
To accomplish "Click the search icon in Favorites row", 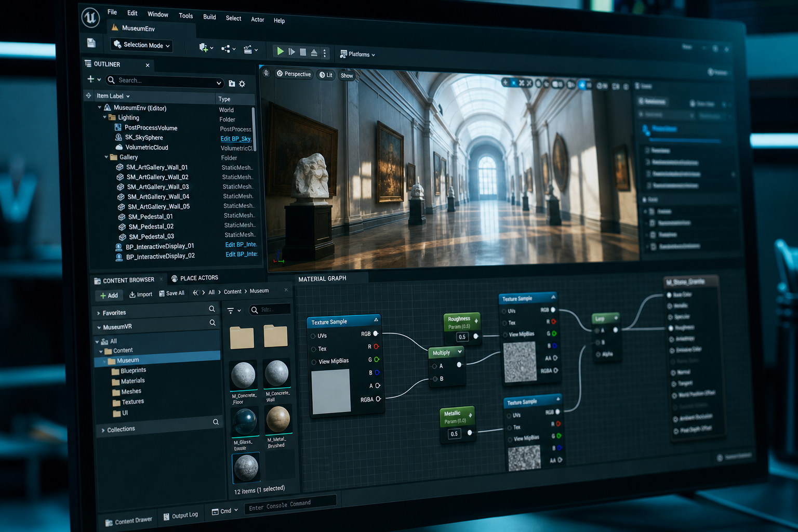I will [212, 309].
